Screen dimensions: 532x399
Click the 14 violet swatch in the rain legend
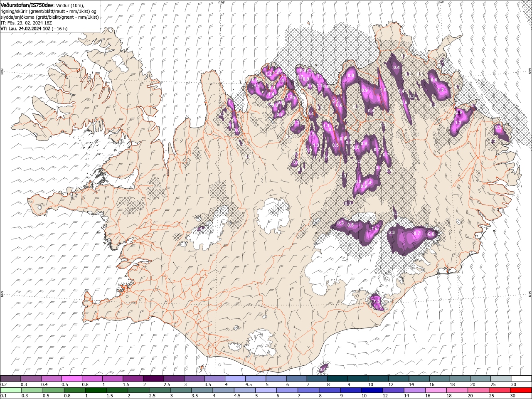415,390
